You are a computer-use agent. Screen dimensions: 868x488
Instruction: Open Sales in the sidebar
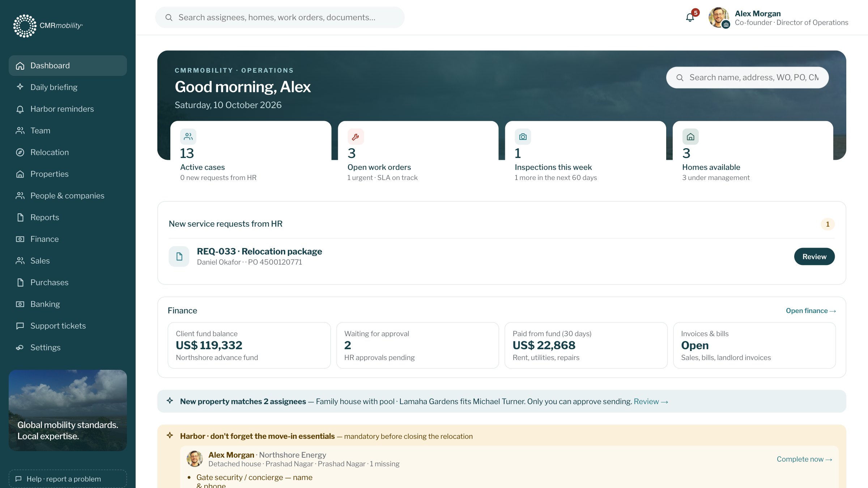[68, 261]
